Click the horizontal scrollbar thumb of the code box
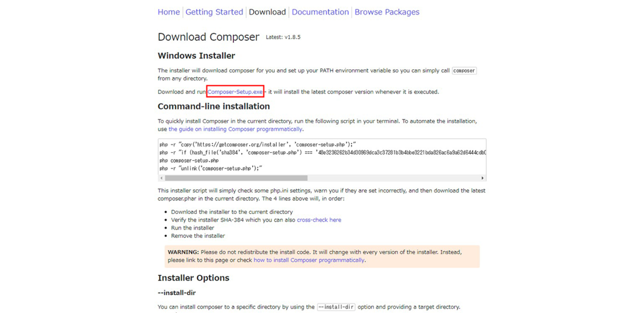The image size is (644, 313). 236,178
